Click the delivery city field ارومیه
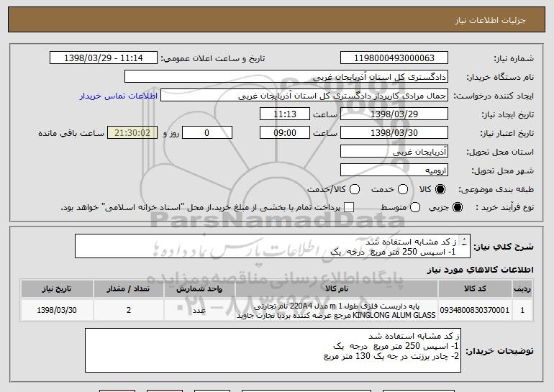 [x=394, y=170]
